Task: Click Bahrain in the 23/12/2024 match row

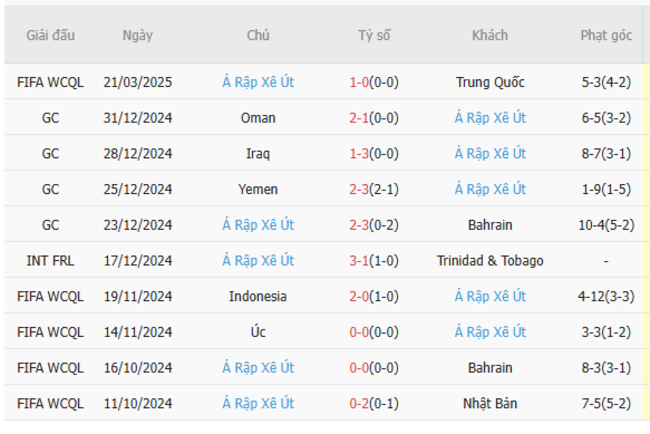Action: pyautogui.click(x=490, y=225)
